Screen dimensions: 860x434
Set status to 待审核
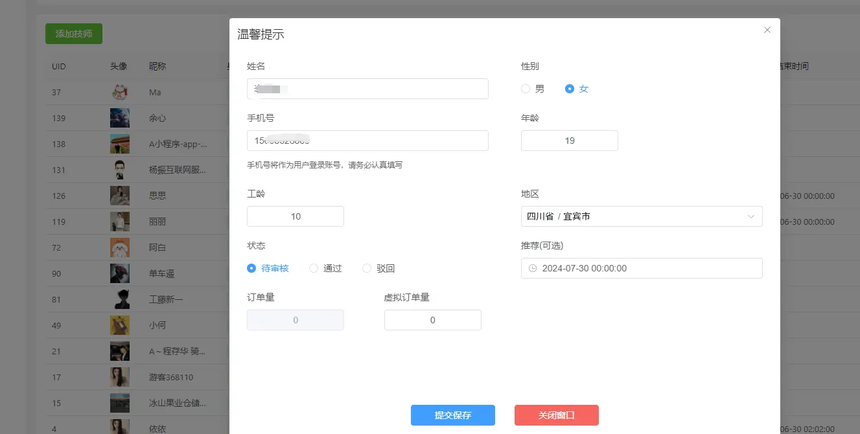pyautogui.click(x=252, y=268)
